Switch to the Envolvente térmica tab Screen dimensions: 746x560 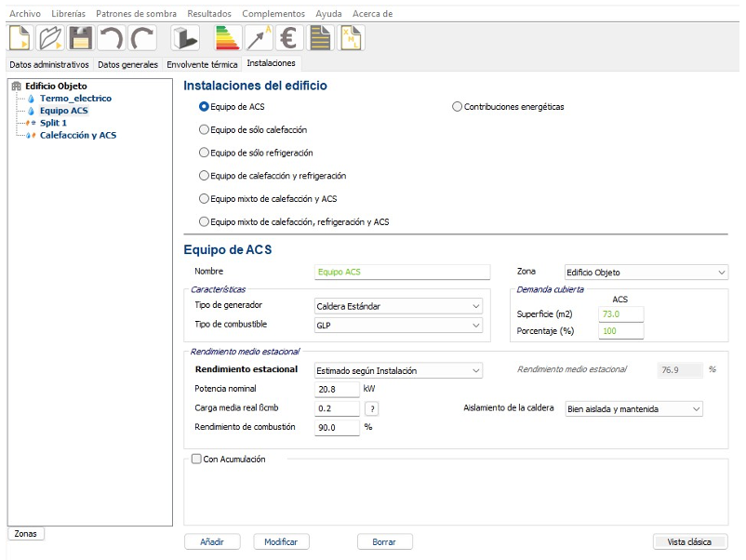point(202,64)
